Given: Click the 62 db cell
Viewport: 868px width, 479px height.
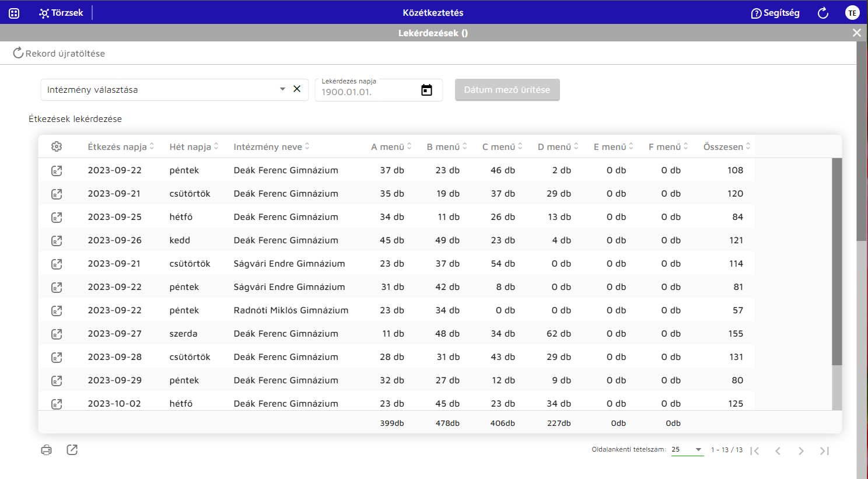Looking at the screenshot, I should 559,334.
